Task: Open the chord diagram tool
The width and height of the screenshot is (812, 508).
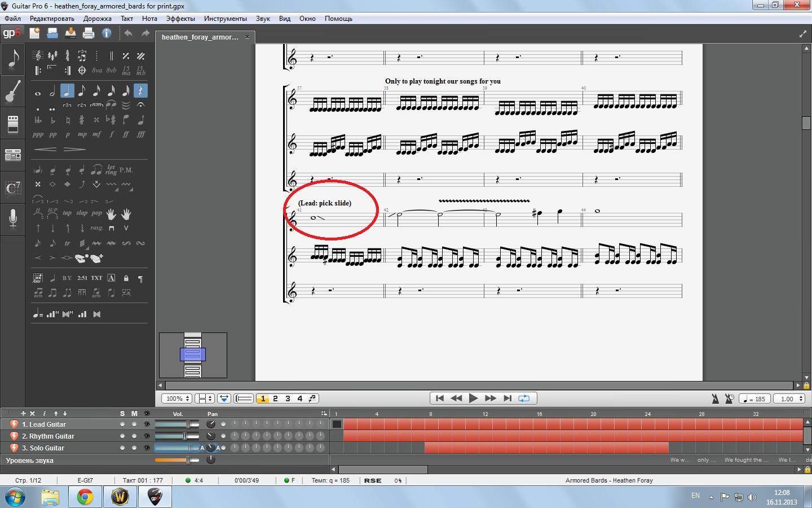Action: (38, 278)
